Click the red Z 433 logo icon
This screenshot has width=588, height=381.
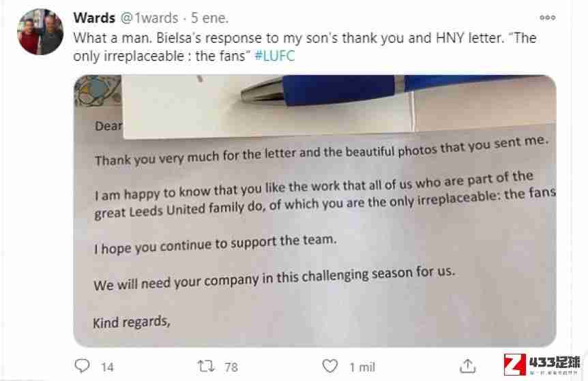(x=515, y=365)
